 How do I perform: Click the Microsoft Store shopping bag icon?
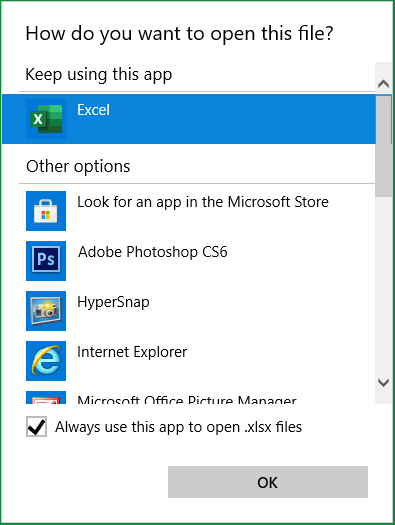(x=46, y=211)
